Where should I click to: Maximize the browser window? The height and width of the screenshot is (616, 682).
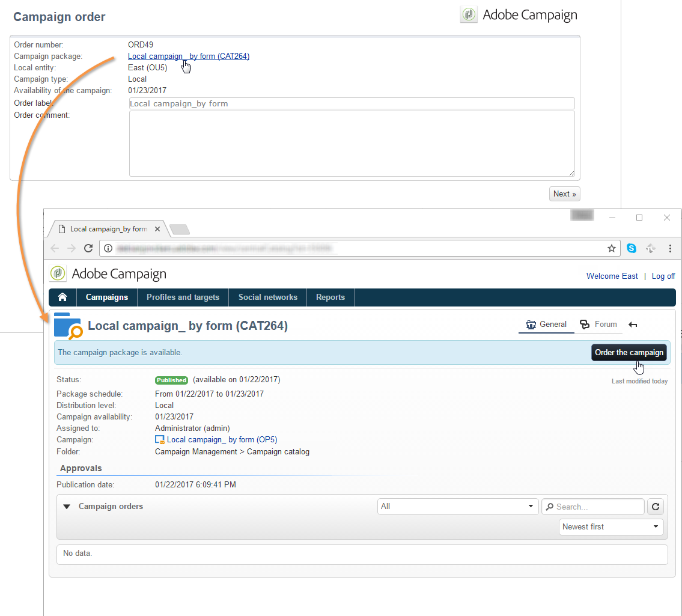[x=639, y=218]
